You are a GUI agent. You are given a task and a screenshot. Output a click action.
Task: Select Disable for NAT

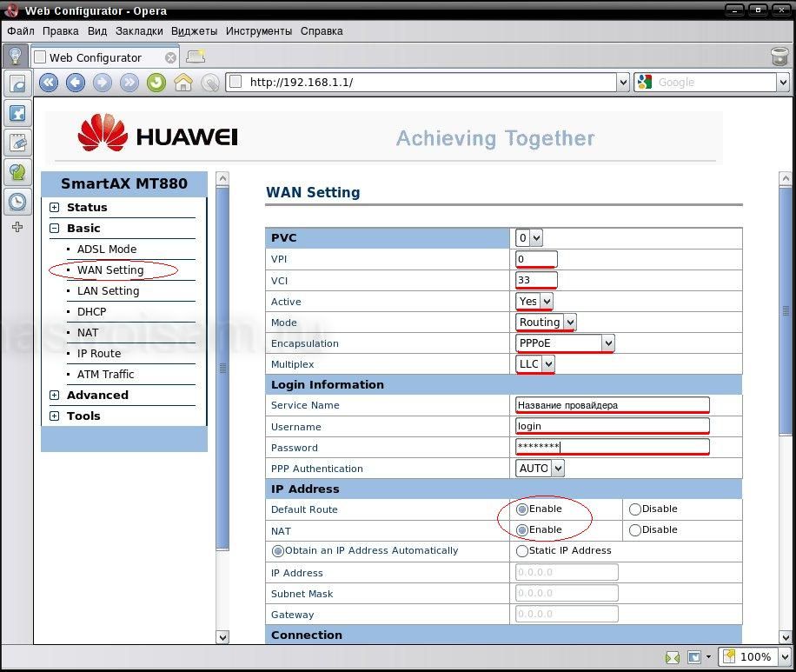(x=635, y=530)
